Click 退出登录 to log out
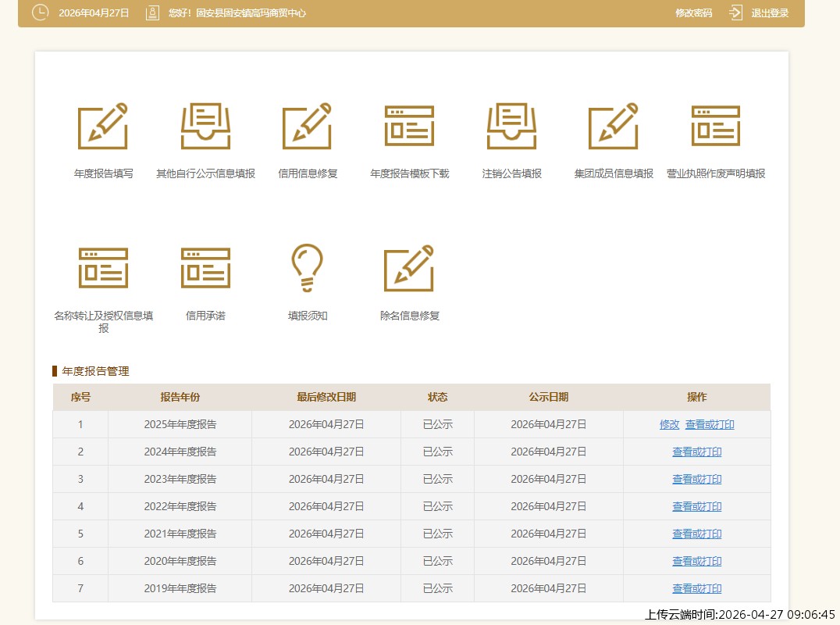The width and height of the screenshot is (840, 625). pyautogui.click(x=769, y=13)
